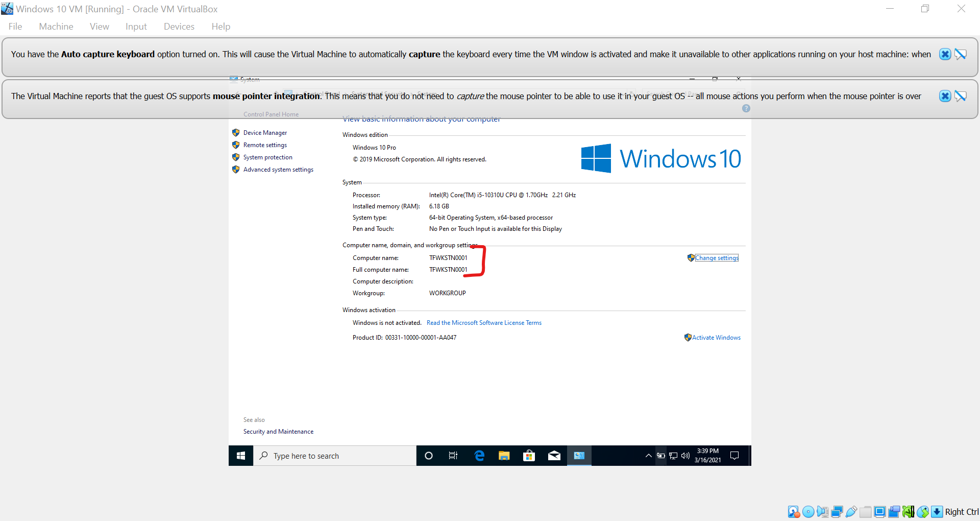Screen dimensions: 980x521
Task: Click the processor Intel Core i5-10310U text
Action: (x=502, y=195)
